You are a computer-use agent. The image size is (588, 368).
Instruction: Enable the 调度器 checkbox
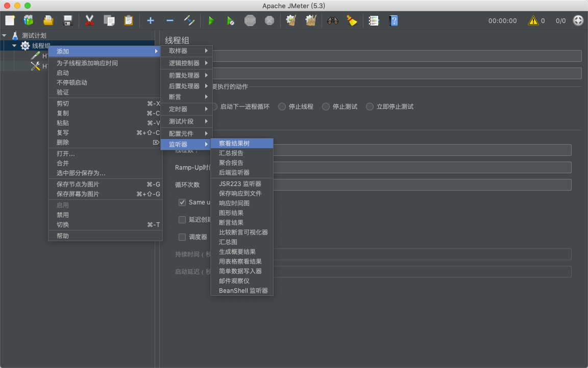(182, 237)
